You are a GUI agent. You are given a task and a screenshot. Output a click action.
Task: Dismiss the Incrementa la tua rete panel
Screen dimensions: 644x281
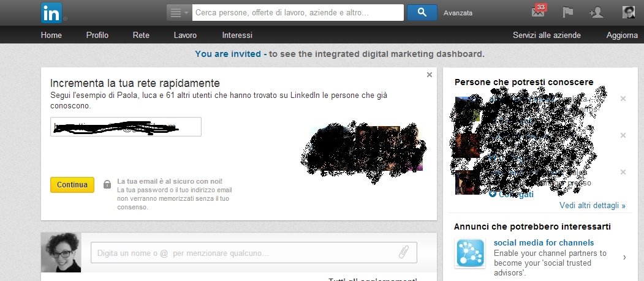point(429,75)
